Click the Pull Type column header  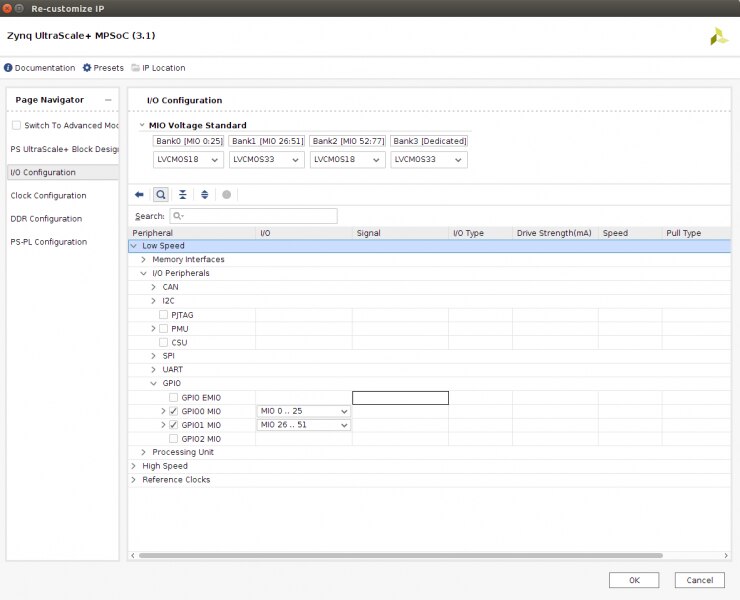tap(696, 233)
